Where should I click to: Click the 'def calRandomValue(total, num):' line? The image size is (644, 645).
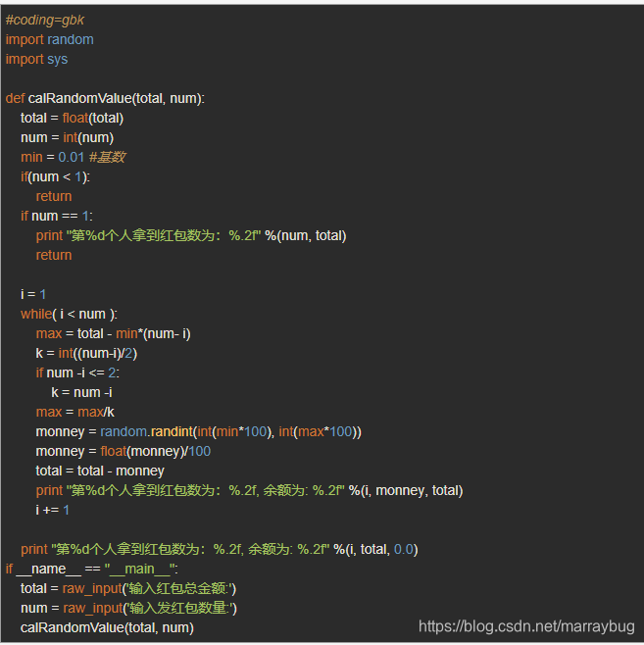tap(105, 98)
